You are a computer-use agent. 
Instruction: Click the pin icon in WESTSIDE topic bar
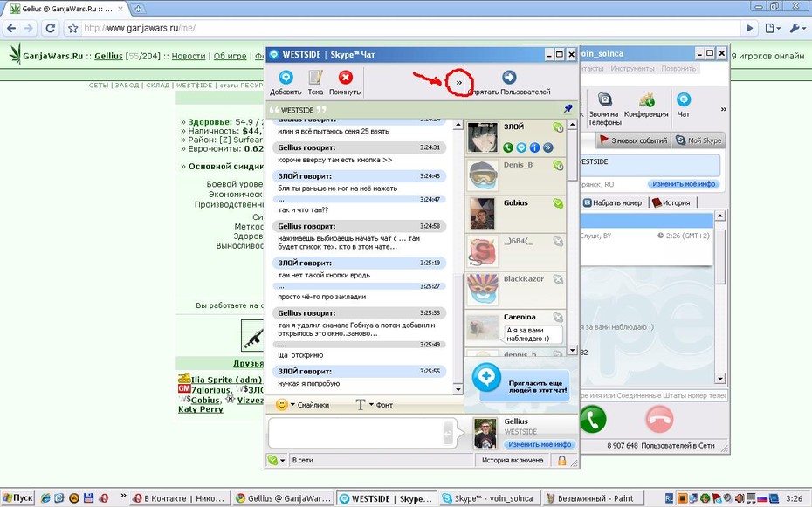pyautogui.click(x=568, y=108)
